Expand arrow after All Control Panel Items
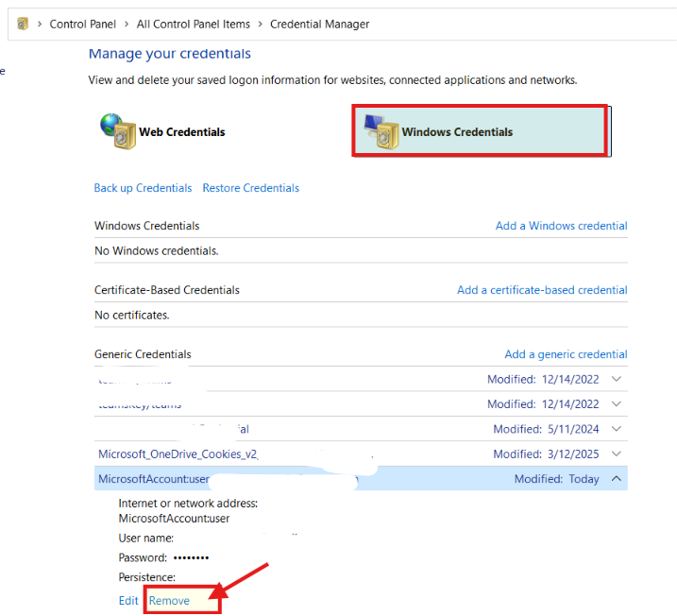 click(260, 24)
